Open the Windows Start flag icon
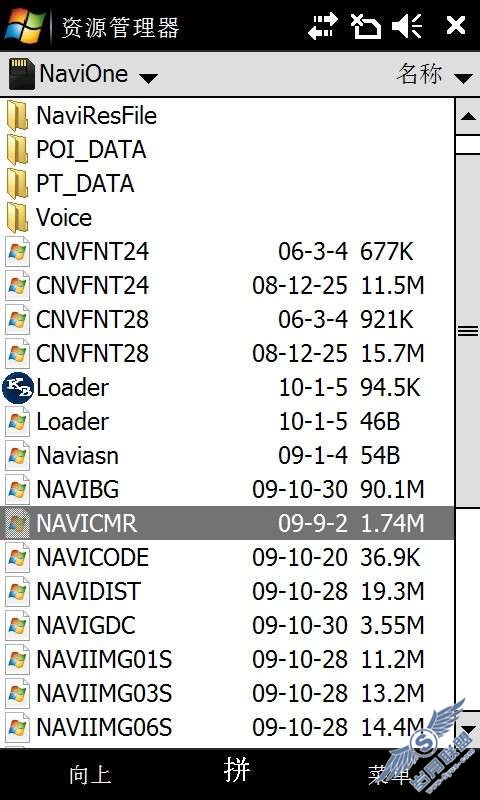This screenshot has height=800, width=480. point(24,25)
